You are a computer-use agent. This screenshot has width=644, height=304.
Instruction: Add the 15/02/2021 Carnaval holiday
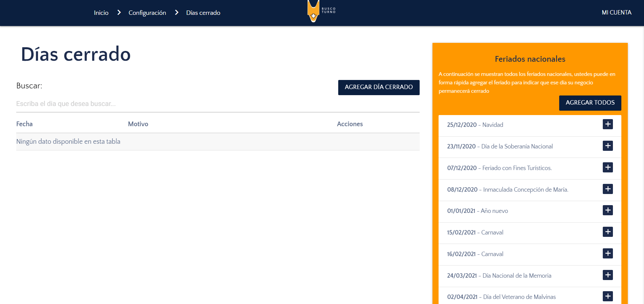pos(608,232)
